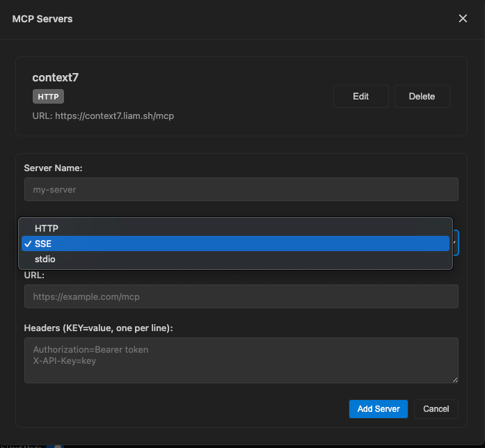Grab the Headers textarea resize handle

tap(455, 380)
